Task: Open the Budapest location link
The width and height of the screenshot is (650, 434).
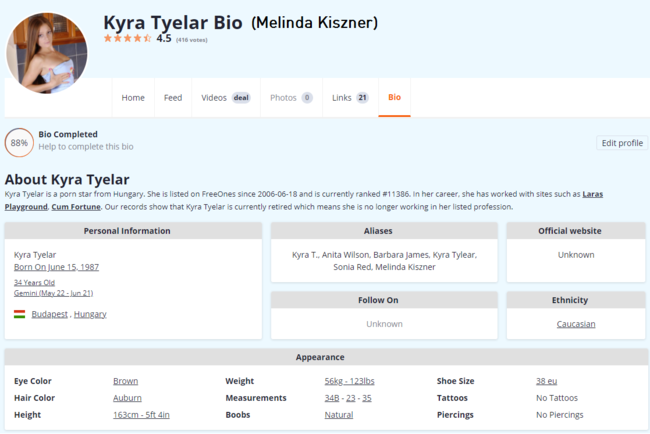Action: pyautogui.click(x=49, y=314)
